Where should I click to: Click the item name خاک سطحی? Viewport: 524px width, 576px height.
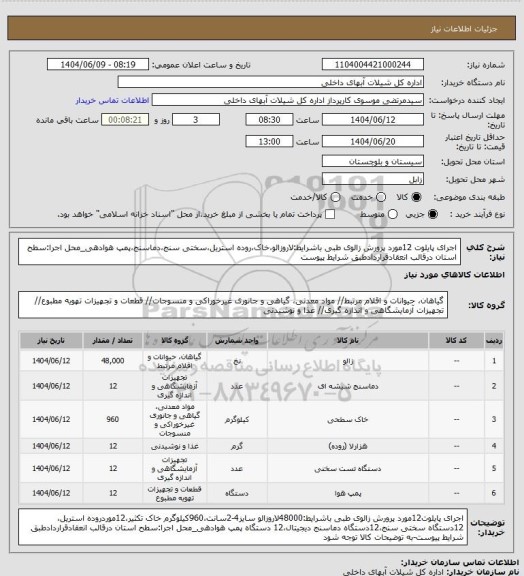coord(348,420)
